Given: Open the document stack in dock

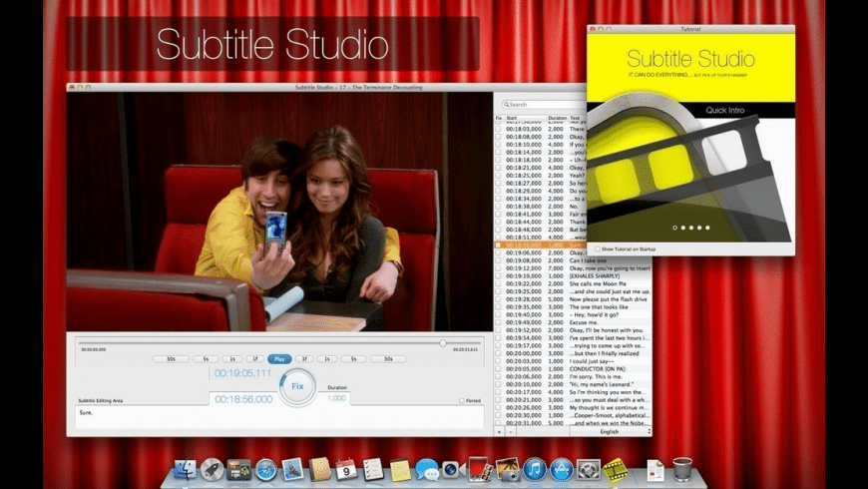Looking at the screenshot, I should pyautogui.click(x=655, y=470).
